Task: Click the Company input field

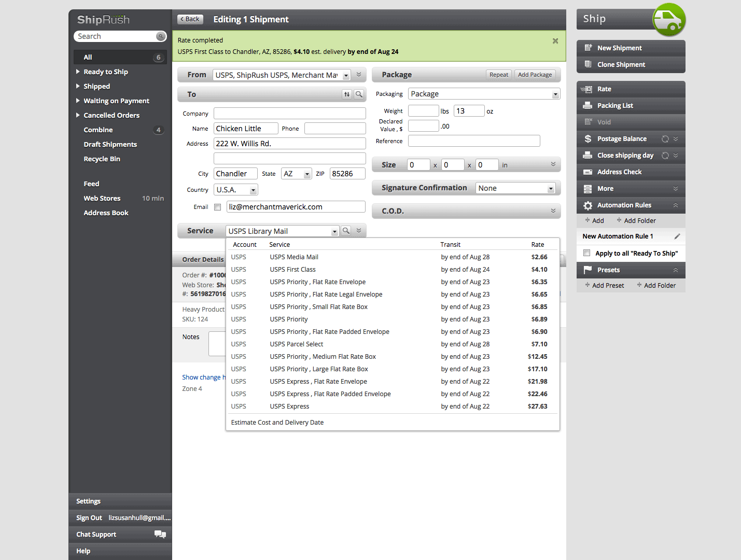Action: tap(289, 114)
